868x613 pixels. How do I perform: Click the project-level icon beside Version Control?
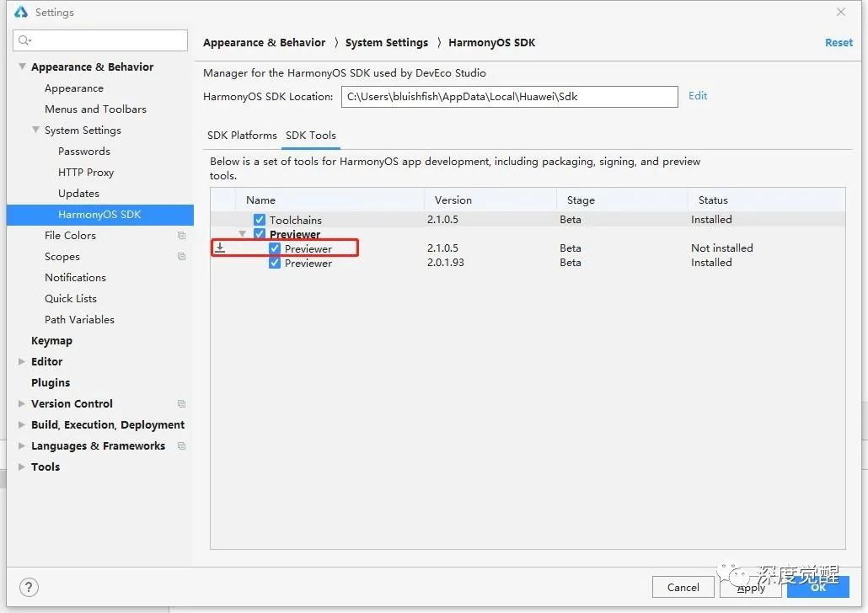coord(181,404)
